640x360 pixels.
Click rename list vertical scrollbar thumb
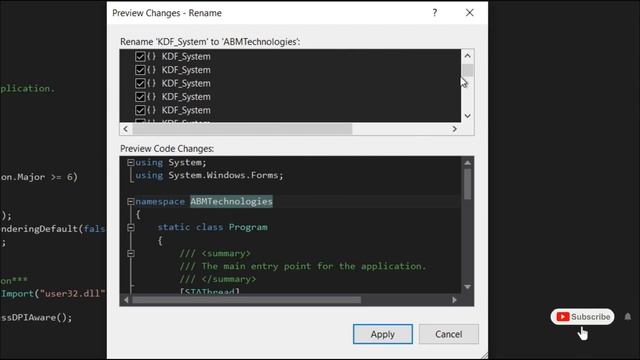click(467, 70)
